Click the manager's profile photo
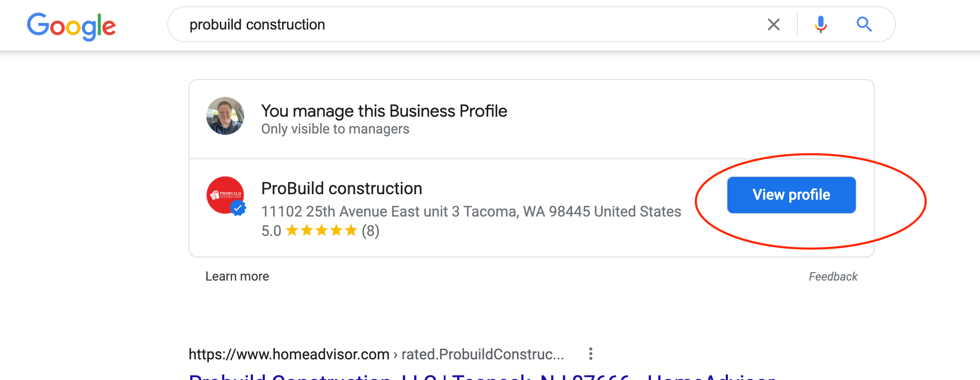 (x=224, y=116)
